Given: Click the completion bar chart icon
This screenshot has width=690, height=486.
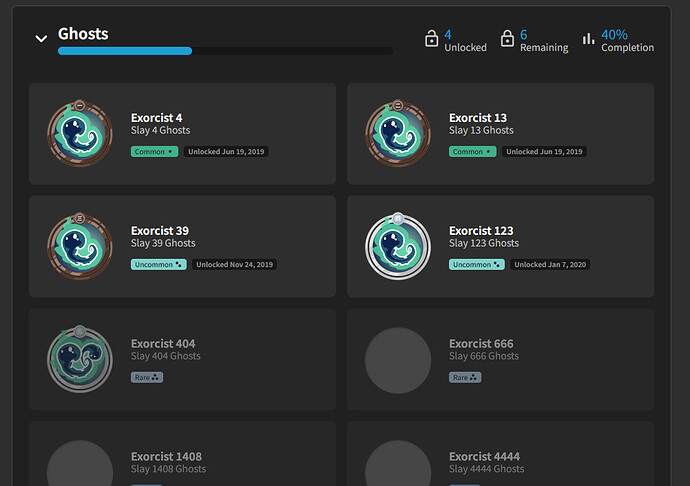Looking at the screenshot, I should click(589, 39).
